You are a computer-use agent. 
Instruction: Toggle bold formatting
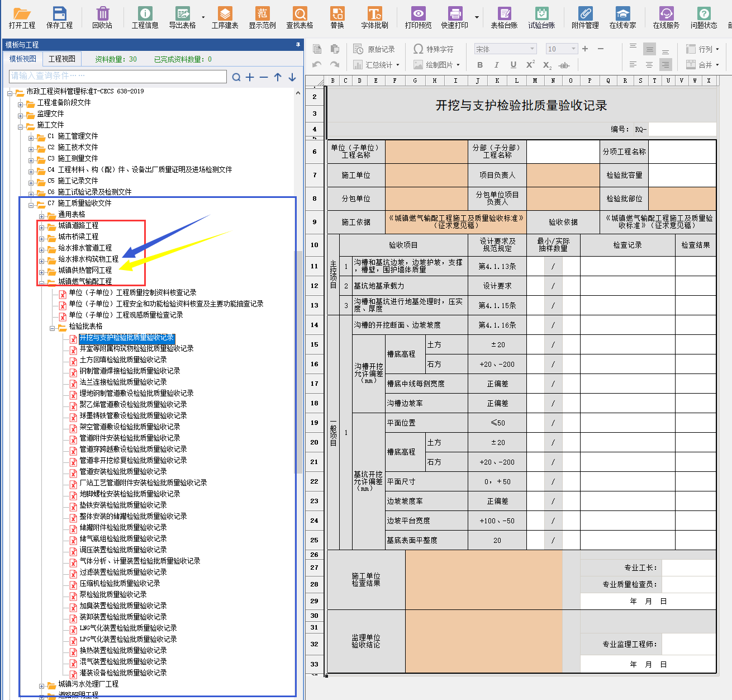(x=480, y=65)
